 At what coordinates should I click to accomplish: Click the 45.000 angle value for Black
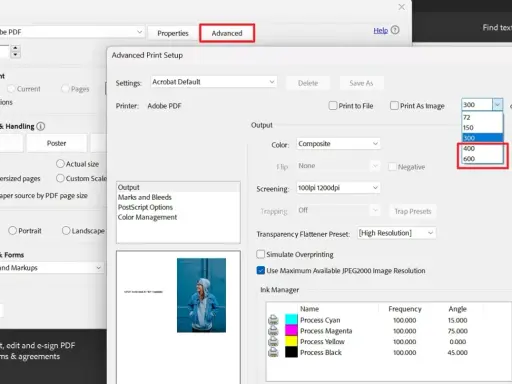(x=457, y=352)
